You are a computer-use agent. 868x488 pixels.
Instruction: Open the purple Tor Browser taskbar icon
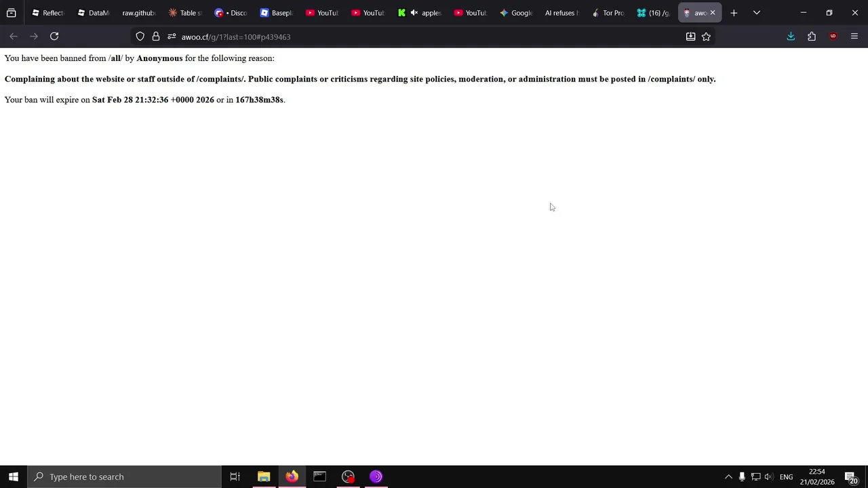coord(376,476)
